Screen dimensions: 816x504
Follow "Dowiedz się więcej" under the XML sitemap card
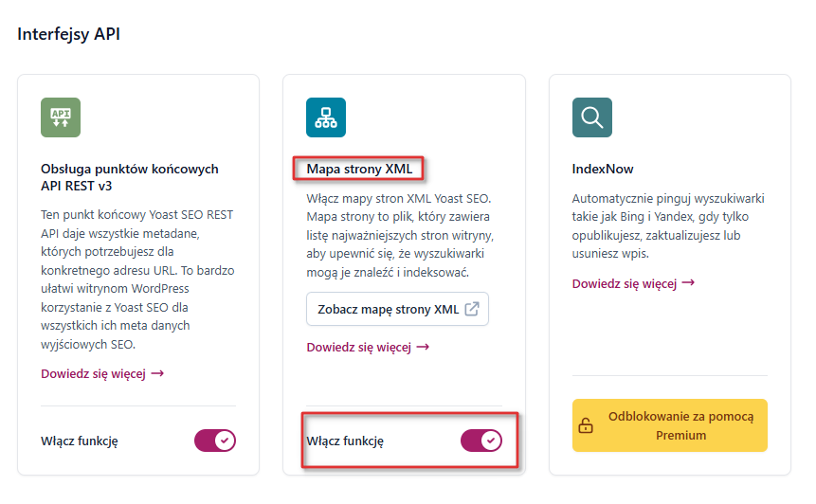pyautogui.click(x=358, y=347)
